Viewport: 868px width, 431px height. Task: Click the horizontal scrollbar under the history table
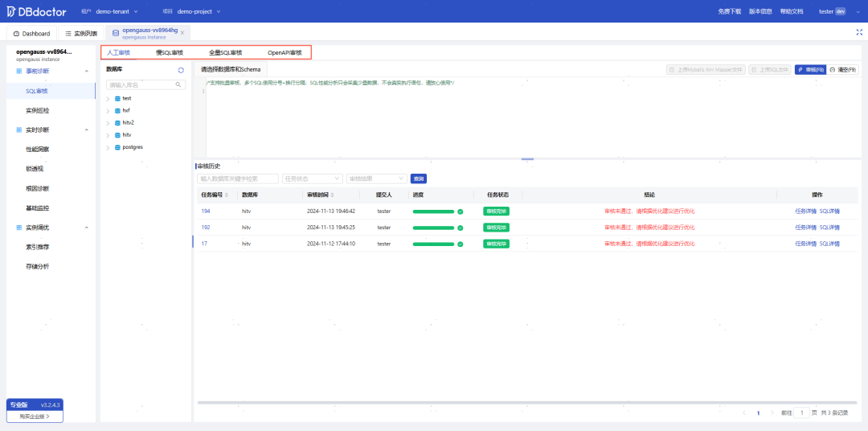(527, 403)
